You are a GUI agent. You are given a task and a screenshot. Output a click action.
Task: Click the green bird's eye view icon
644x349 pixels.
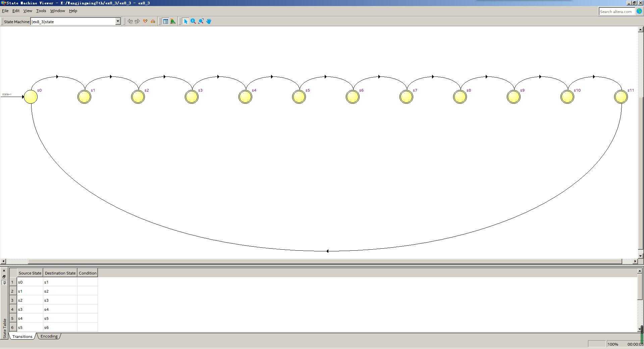coord(173,21)
